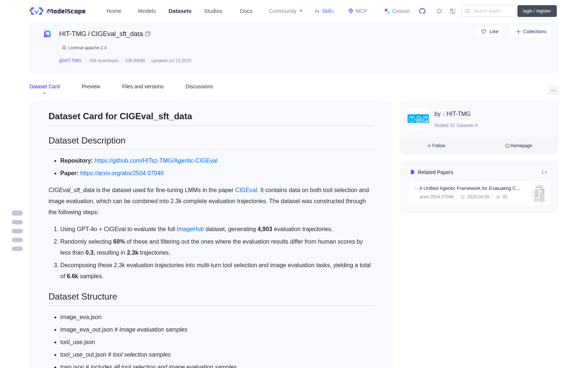
Task: Click the License apache-2.0 tag
Action: 84,48
